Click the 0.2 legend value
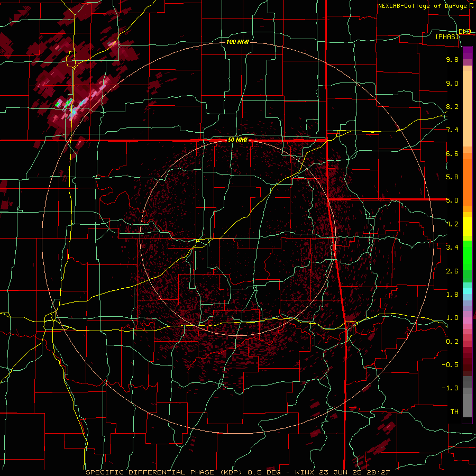 tap(452, 342)
